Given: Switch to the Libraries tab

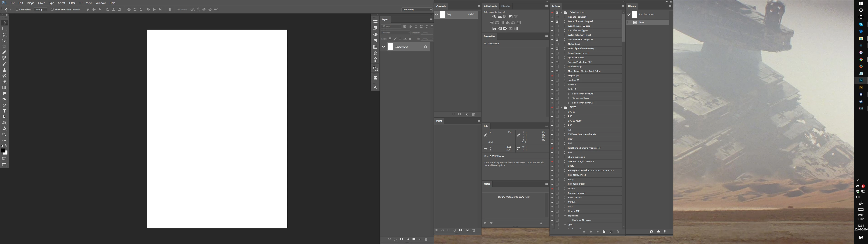Looking at the screenshot, I should click(x=505, y=6).
